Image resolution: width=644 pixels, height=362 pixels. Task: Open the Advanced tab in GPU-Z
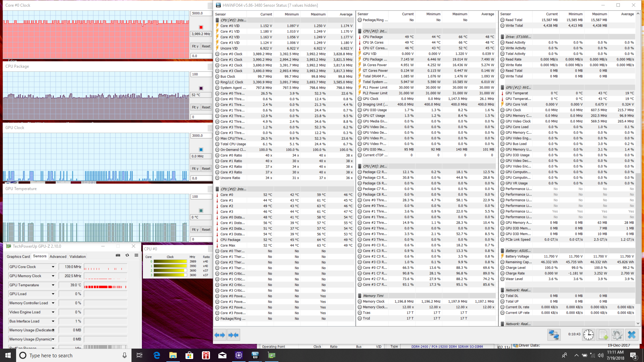pos(58,256)
